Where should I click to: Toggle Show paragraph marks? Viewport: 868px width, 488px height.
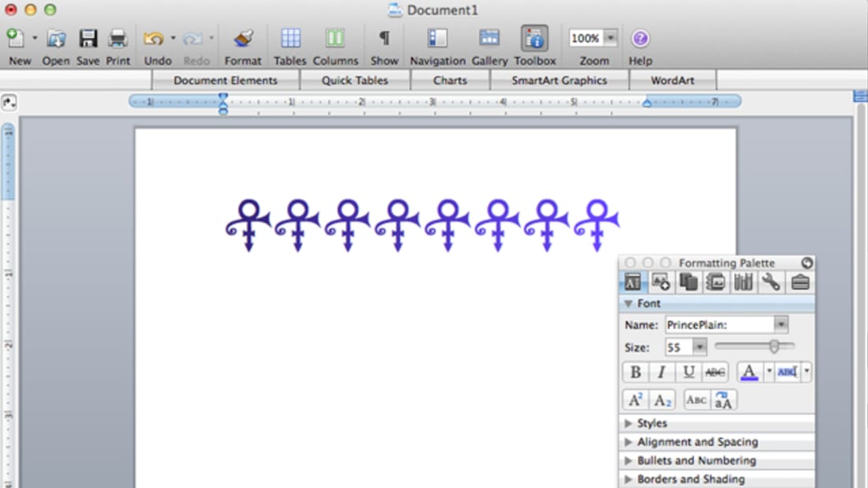(x=384, y=39)
